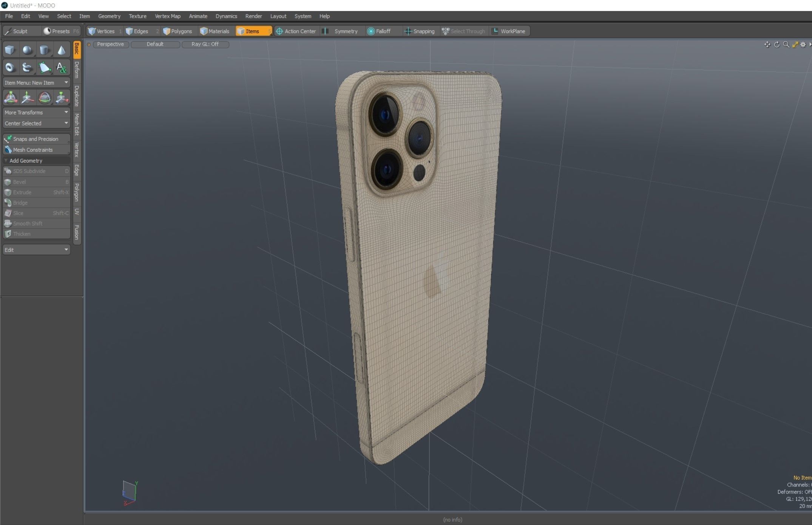The width and height of the screenshot is (812, 525).
Task: Open Center Selected dropdown
Action: tap(36, 123)
